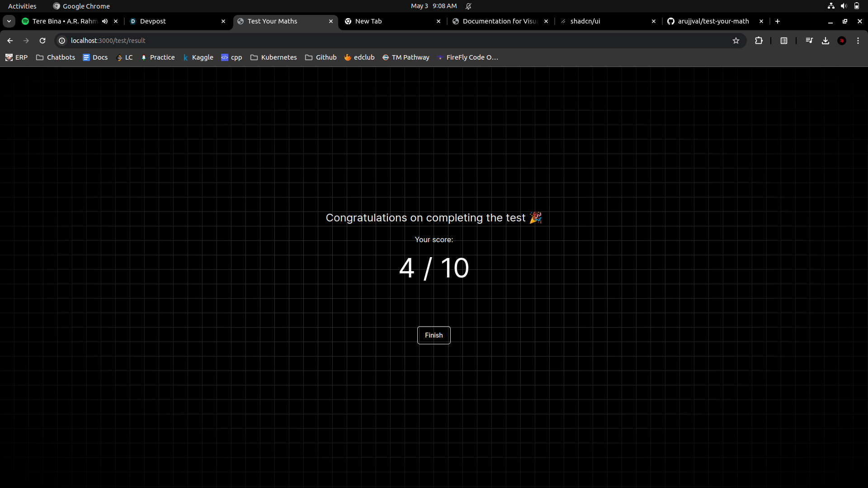Screen dimensions: 868x488
Task: Mute the Tere Bina tab audio
Action: pos(105,21)
